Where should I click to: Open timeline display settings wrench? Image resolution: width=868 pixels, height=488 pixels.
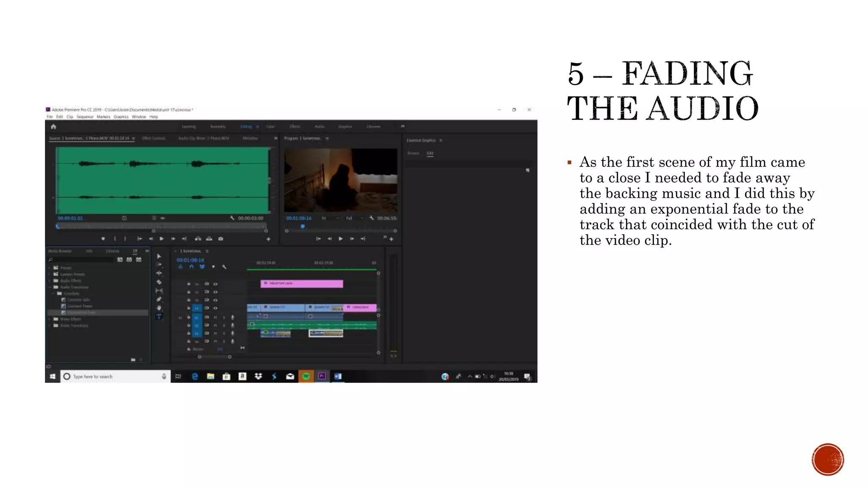click(x=224, y=267)
